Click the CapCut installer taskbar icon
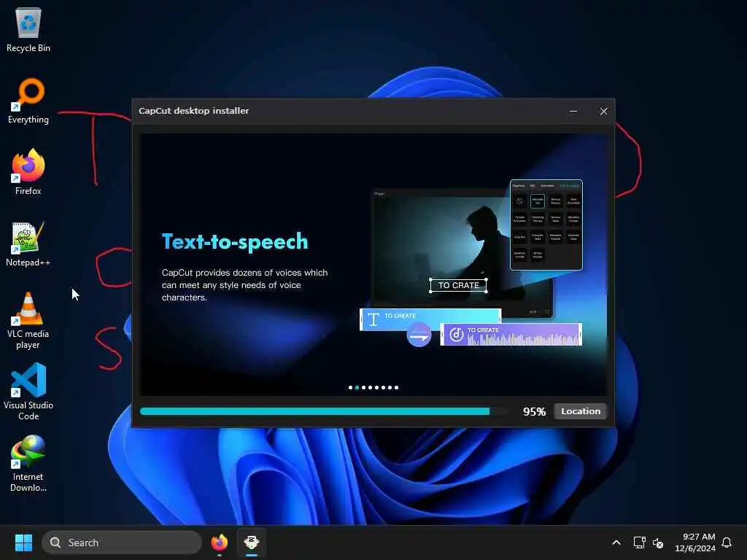The width and height of the screenshot is (747, 560). (252, 542)
